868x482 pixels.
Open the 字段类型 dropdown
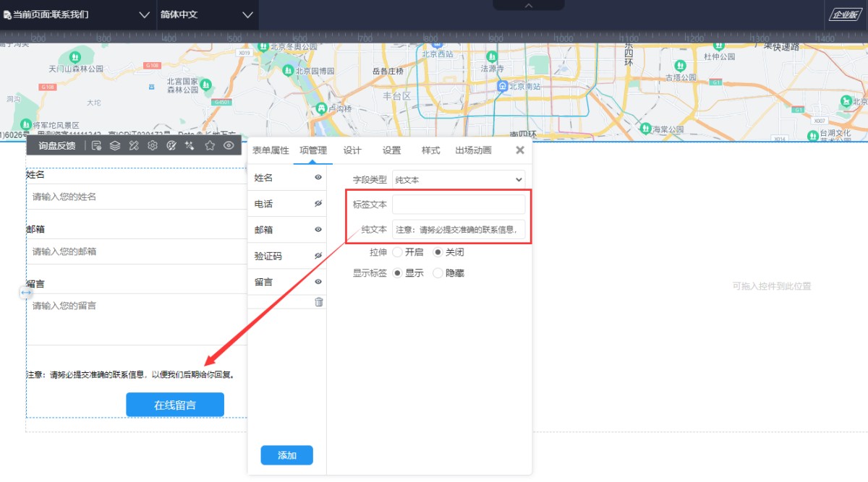tap(459, 179)
